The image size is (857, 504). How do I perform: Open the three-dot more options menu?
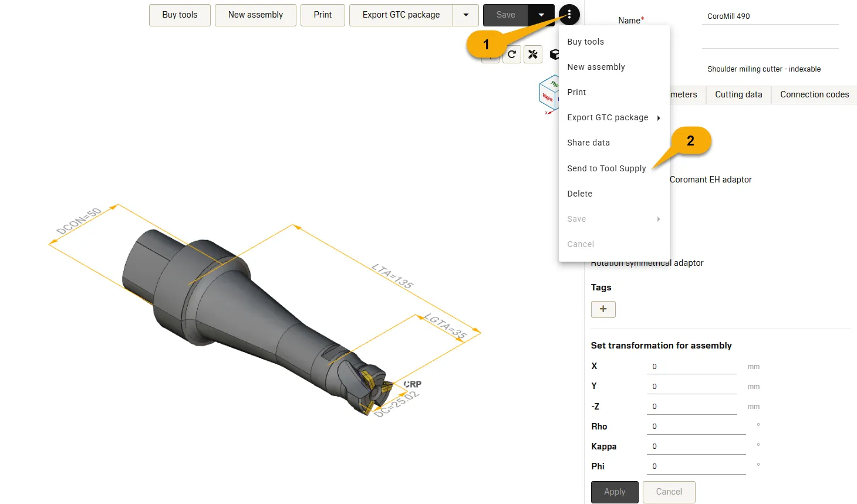click(569, 15)
